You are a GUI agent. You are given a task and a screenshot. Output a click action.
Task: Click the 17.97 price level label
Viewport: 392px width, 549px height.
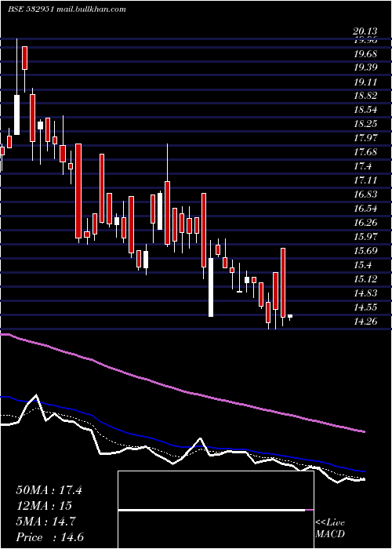click(366, 138)
